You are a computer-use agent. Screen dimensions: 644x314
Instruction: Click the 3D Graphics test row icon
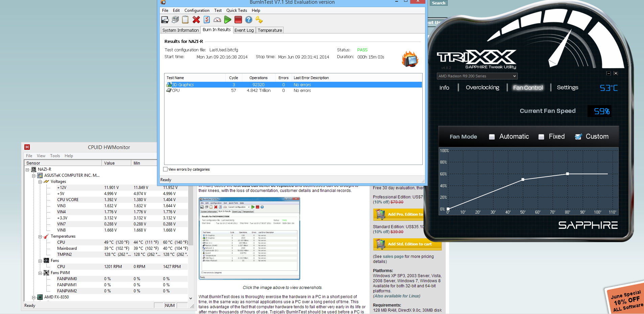pyautogui.click(x=169, y=85)
